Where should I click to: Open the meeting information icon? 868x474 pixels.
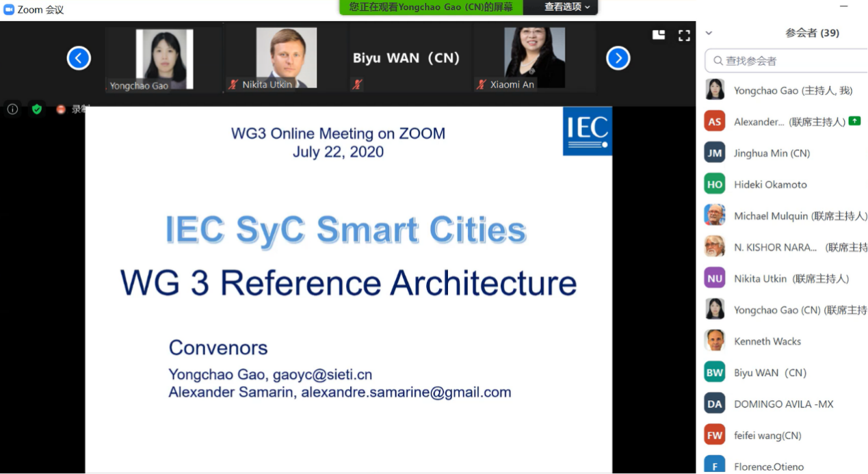pos(12,109)
